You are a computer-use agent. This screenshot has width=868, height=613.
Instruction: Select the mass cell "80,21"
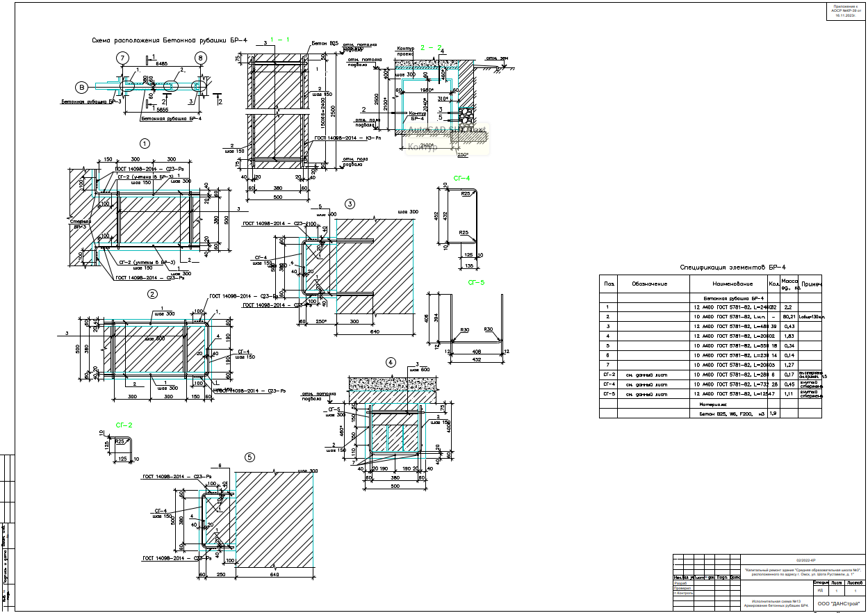tap(789, 316)
